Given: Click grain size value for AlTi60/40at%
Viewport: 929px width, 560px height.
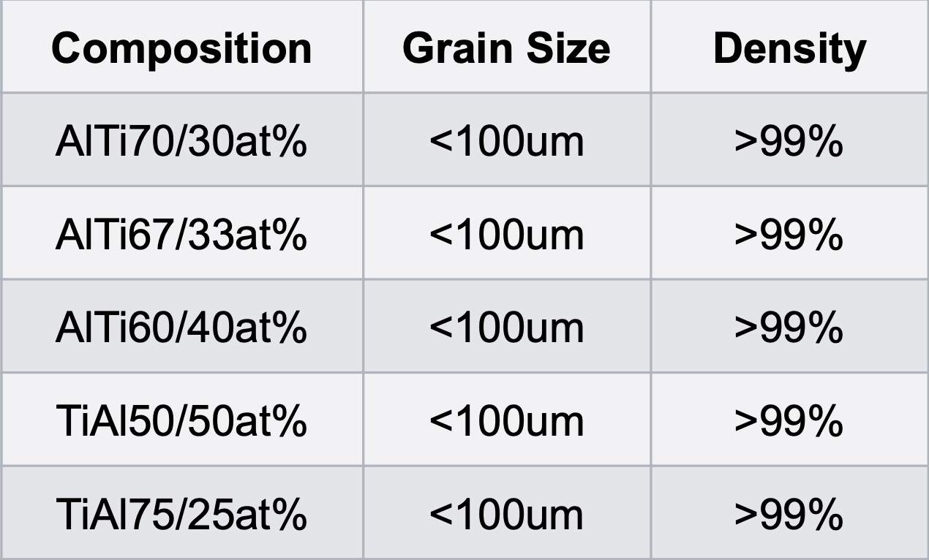Looking at the screenshot, I should point(506,328).
